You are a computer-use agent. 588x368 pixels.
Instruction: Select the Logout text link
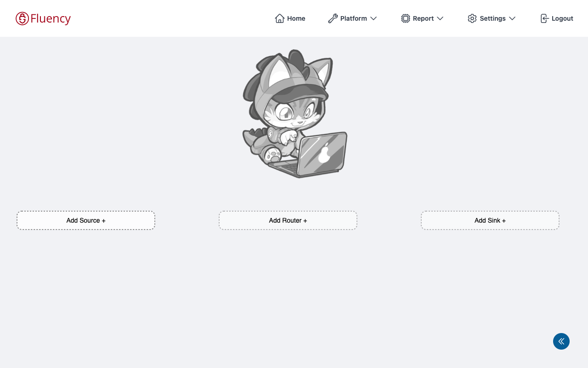pos(562,18)
